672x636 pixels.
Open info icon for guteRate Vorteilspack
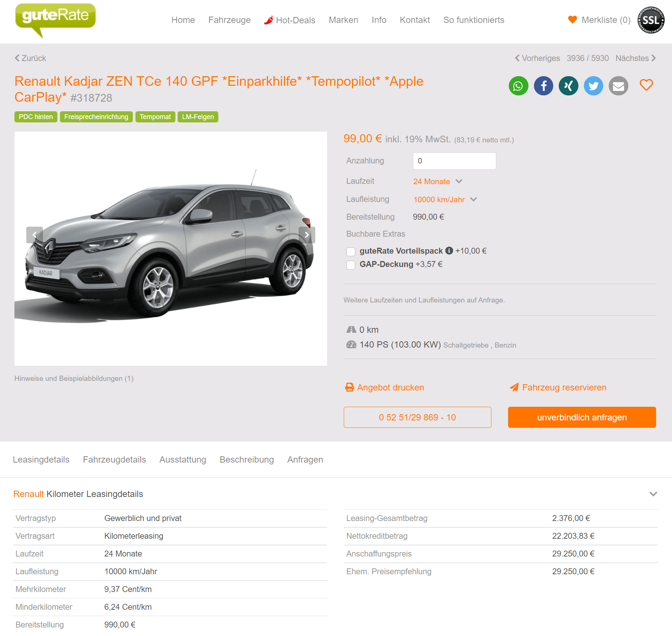tap(449, 251)
